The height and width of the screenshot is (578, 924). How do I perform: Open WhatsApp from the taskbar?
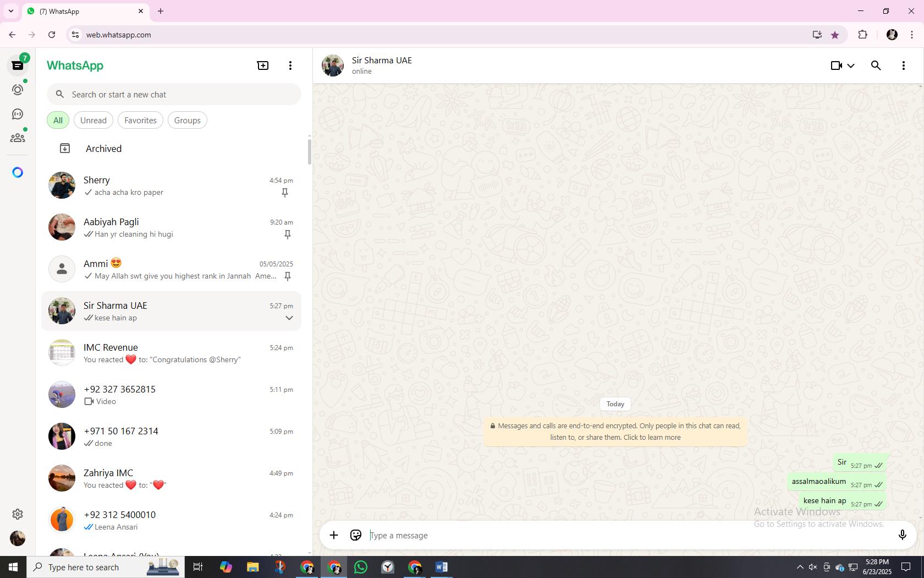pyautogui.click(x=361, y=567)
